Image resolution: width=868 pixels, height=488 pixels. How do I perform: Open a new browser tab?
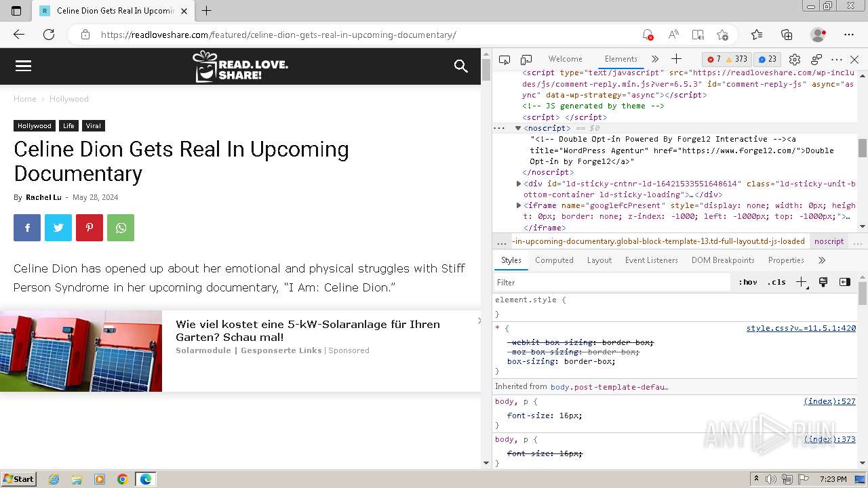(x=206, y=11)
